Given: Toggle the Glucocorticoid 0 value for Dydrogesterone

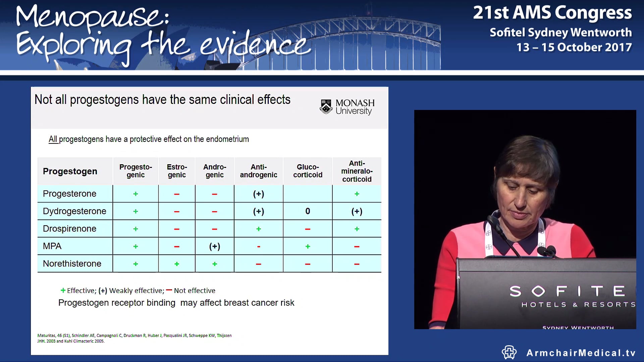Looking at the screenshot, I should click(x=307, y=211).
